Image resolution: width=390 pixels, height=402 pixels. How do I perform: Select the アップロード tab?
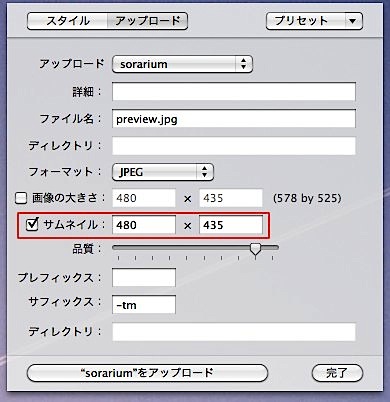point(147,21)
